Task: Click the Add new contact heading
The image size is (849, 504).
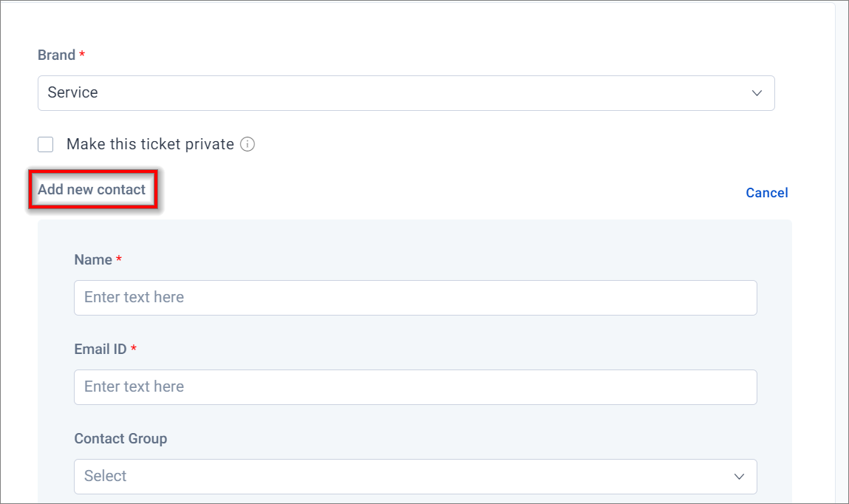Action: (92, 189)
